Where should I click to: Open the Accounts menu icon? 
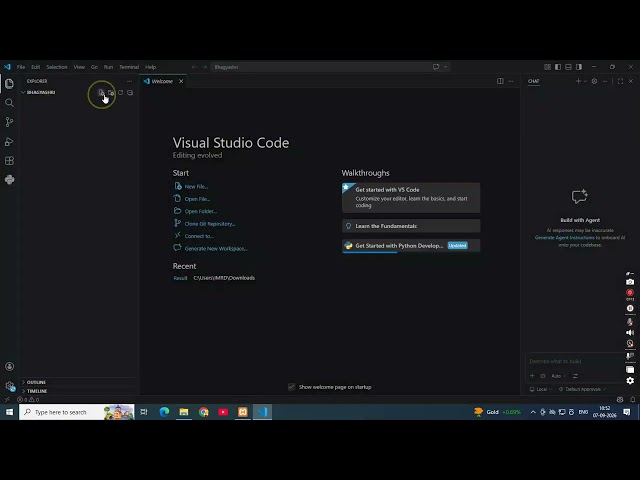pyautogui.click(x=9, y=367)
